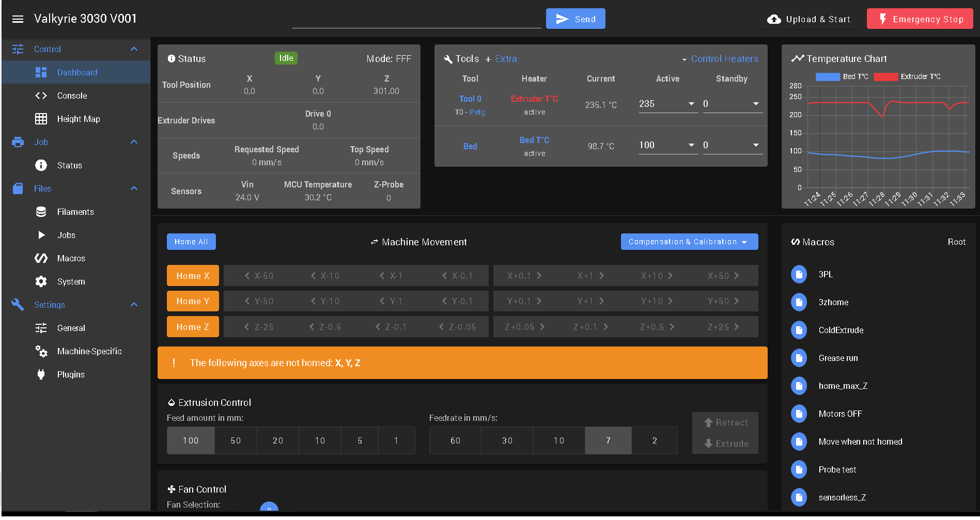Select feedrate 60 mm/s

point(455,440)
